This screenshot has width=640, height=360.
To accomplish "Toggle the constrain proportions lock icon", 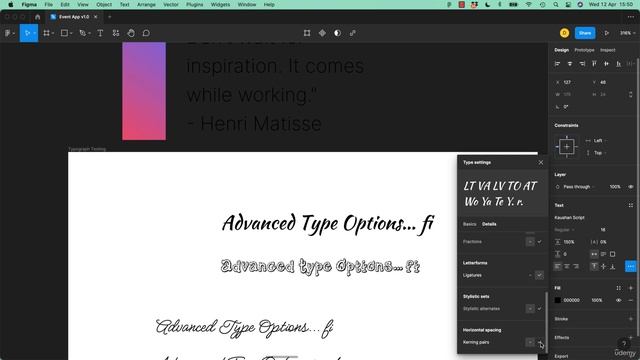I will point(631,94).
